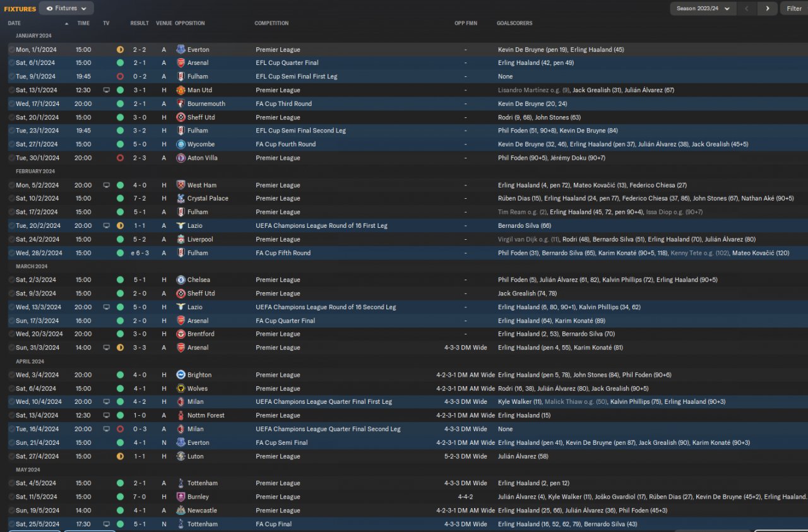The image size is (808, 532).
Task: Sort by the OPPOSITION column header
Action: coord(189,23)
